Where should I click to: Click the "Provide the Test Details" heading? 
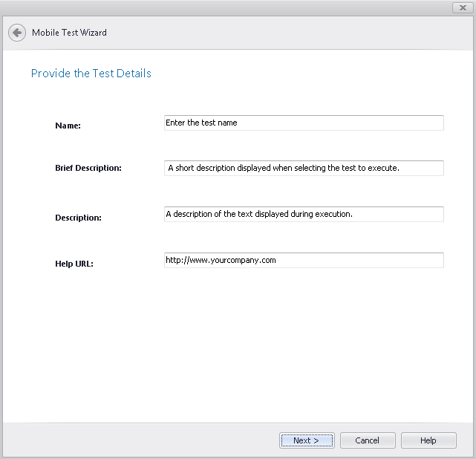[x=91, y=74]
